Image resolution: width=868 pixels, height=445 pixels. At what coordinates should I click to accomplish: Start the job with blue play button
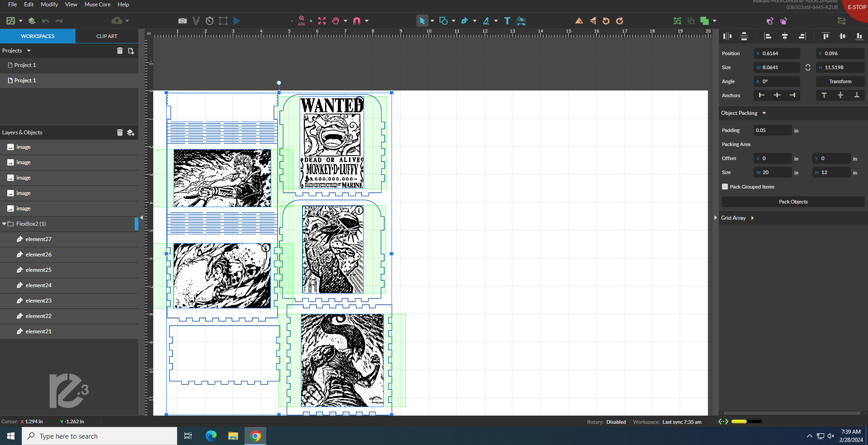pos(237,21)
